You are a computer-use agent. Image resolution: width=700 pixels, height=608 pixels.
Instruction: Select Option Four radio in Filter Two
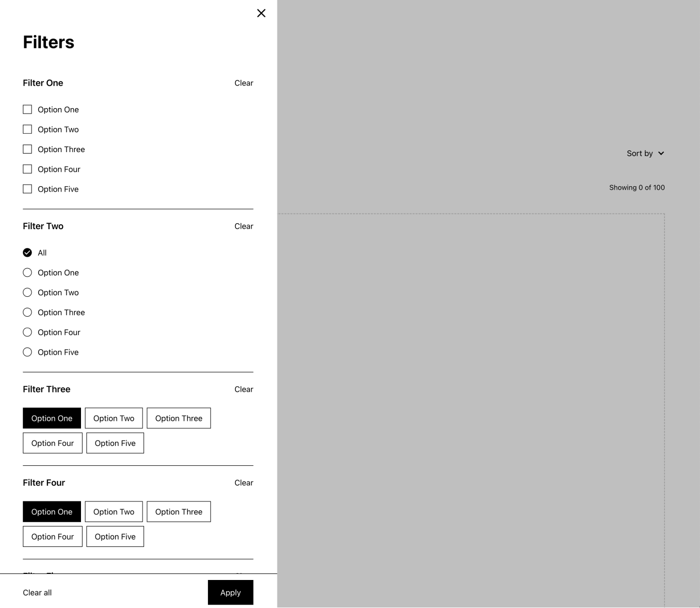coord(27,332)
